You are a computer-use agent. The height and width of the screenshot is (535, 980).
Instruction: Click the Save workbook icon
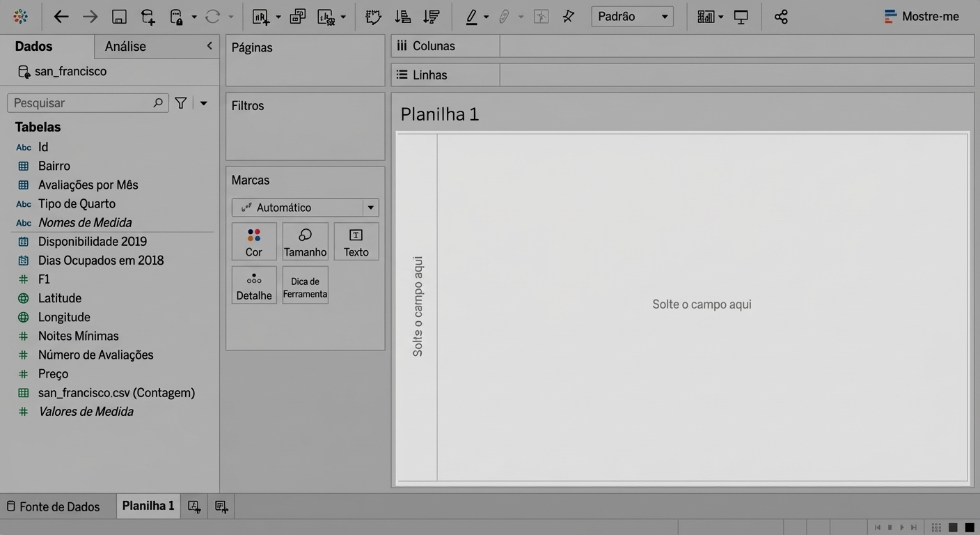119,17
